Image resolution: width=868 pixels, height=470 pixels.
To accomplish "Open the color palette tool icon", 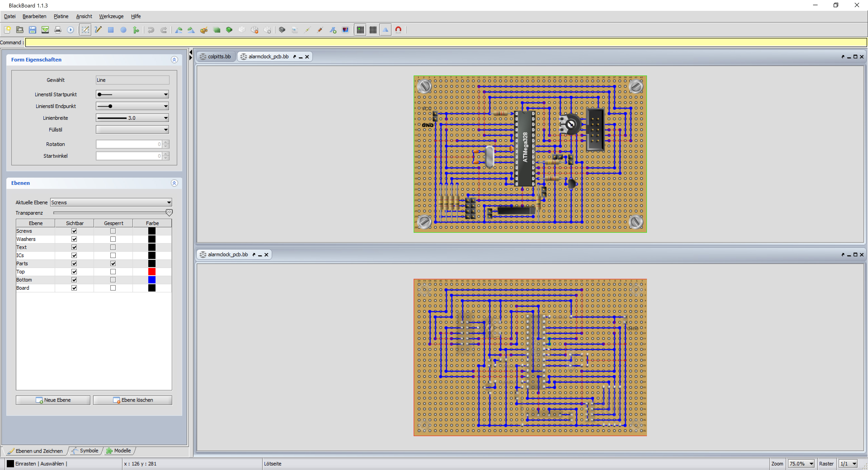I will coord(203,30).
